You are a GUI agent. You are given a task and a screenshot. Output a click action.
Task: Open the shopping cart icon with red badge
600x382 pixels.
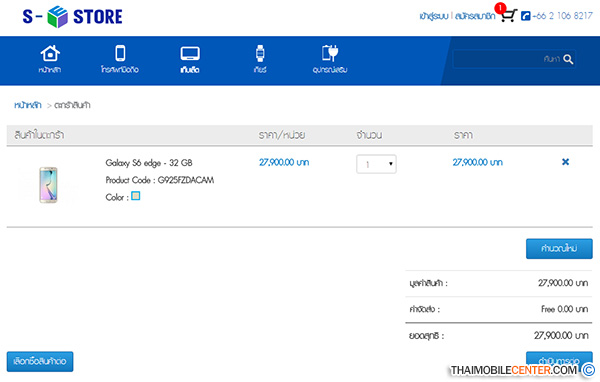click(508, 15)
